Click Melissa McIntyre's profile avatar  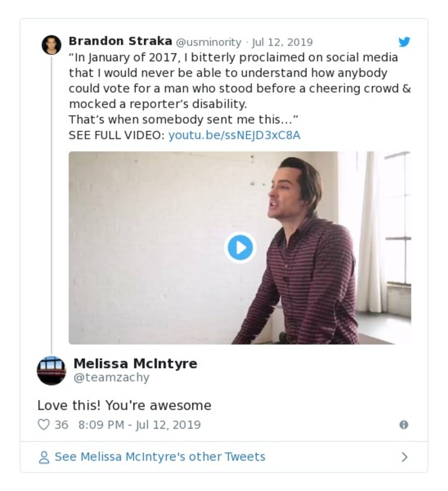pos(52,370)
